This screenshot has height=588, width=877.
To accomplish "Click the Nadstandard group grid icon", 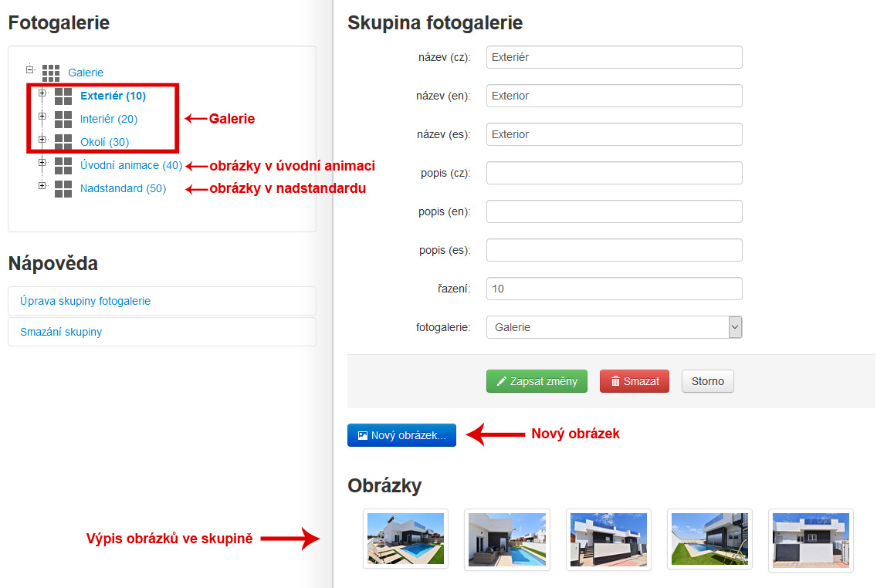I will (63, 189).
